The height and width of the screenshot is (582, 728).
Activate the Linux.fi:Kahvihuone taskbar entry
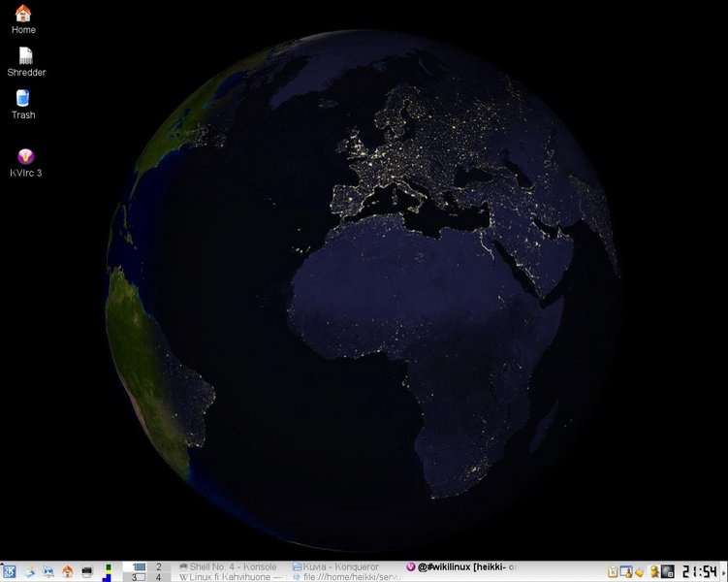[232, 577]
